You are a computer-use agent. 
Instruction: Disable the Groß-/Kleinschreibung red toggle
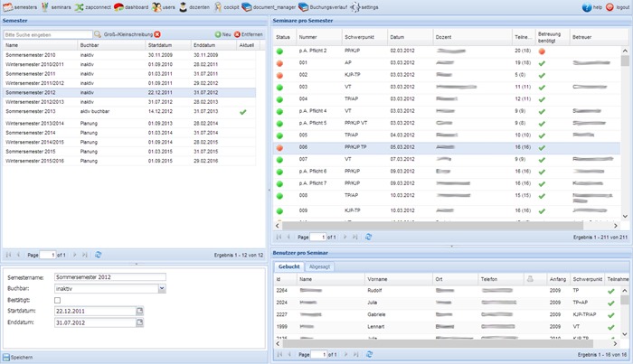point(157,34)
